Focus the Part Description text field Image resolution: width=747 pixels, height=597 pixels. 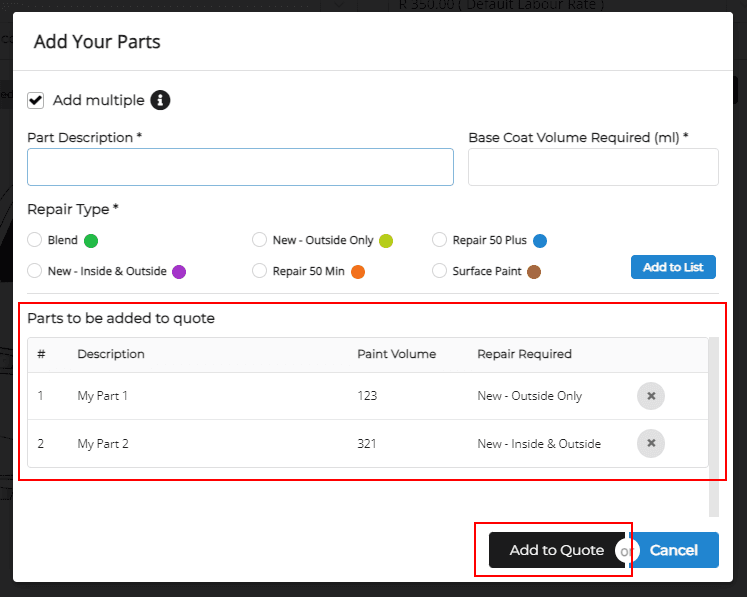240,167
